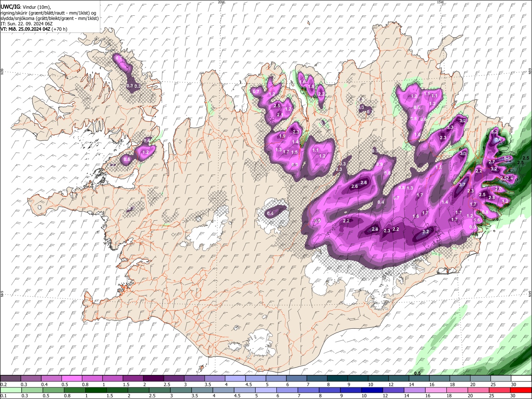Click the 'UWC/IG: Vindur (10m)' title line
Image resolution: width=532 pixels, height=399 pixels.
[25, 7]
